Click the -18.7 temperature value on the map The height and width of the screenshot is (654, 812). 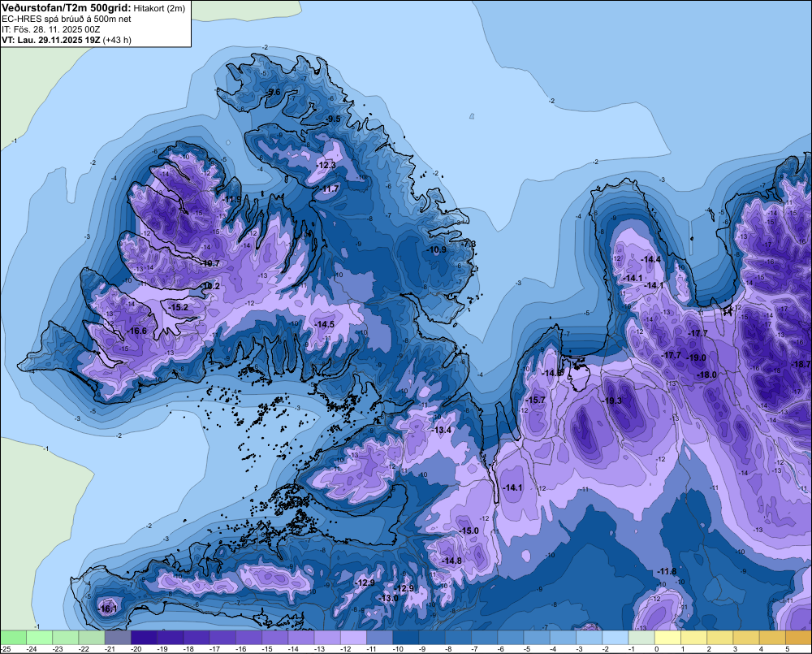(x=801, y=365)
